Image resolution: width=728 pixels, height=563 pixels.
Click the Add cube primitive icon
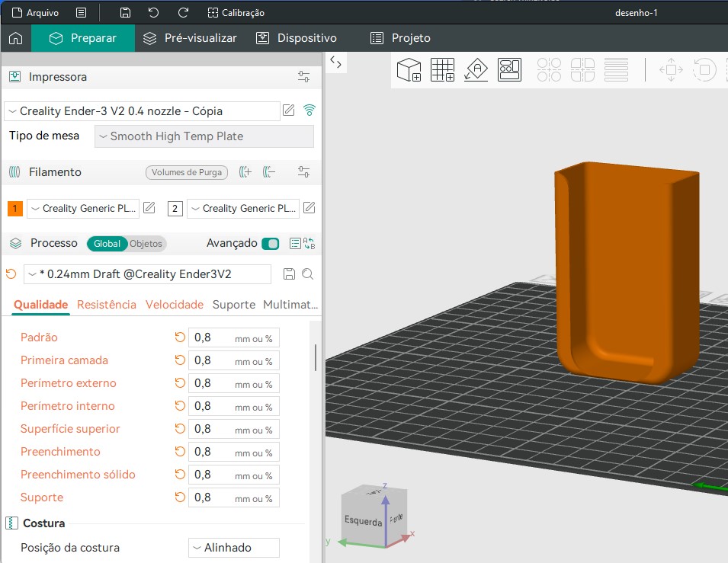point(409,70)
